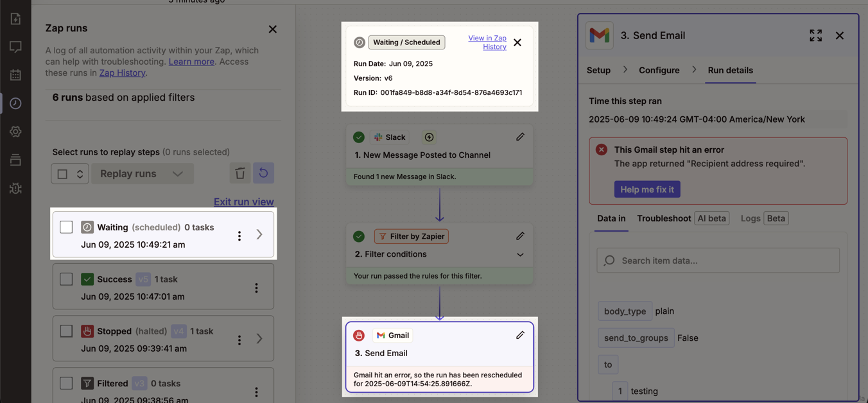Screen dimensions: 868x403
Task: Open the calendar sidebar icon
Action: point(15,75)
